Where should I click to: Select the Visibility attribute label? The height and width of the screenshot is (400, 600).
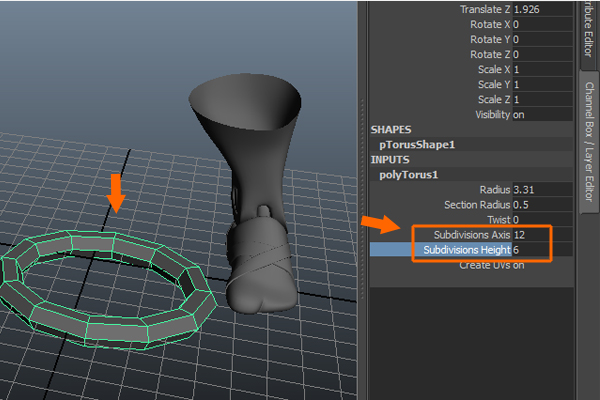492,114
